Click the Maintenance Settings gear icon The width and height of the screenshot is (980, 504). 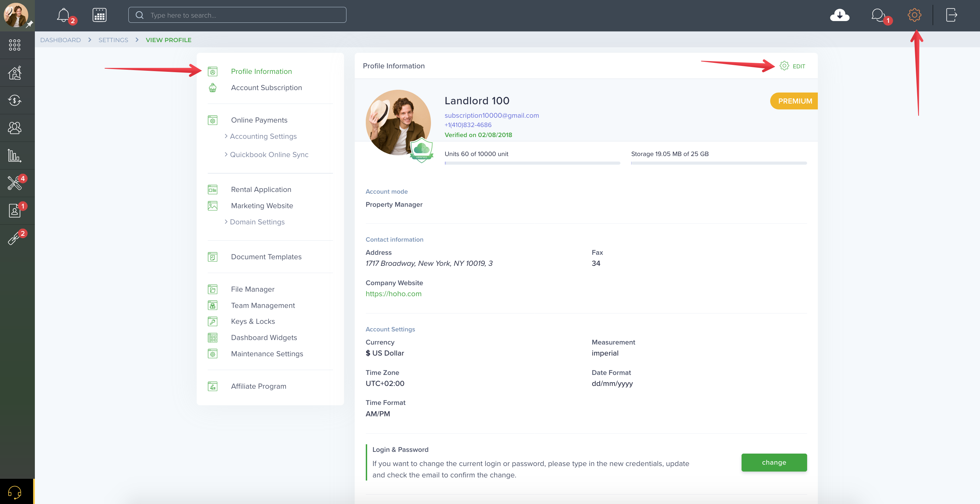click(213, 354)
